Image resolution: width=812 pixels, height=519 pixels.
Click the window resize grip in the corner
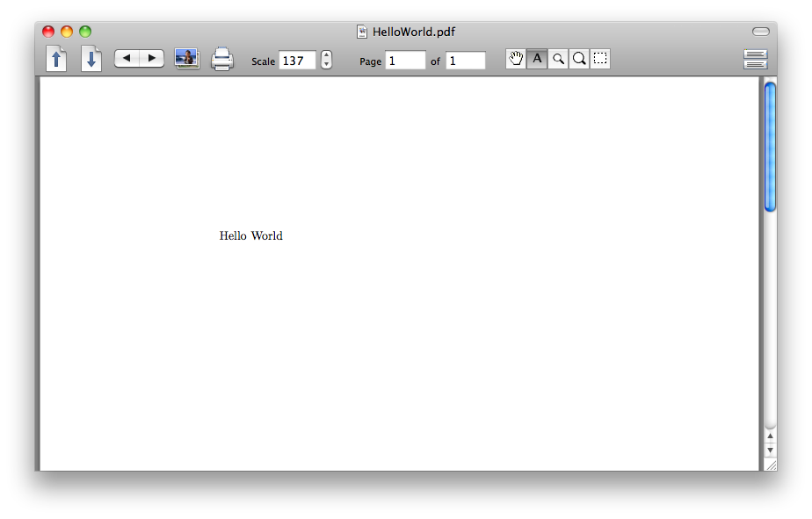pos(771,465)
